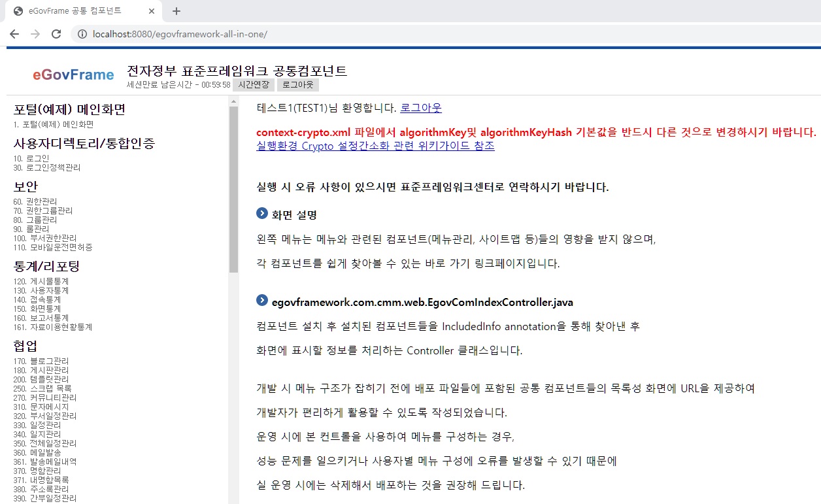The image size is (821, 504).
Task: Reload the page with the refresh icon
Action: (56, 34)
